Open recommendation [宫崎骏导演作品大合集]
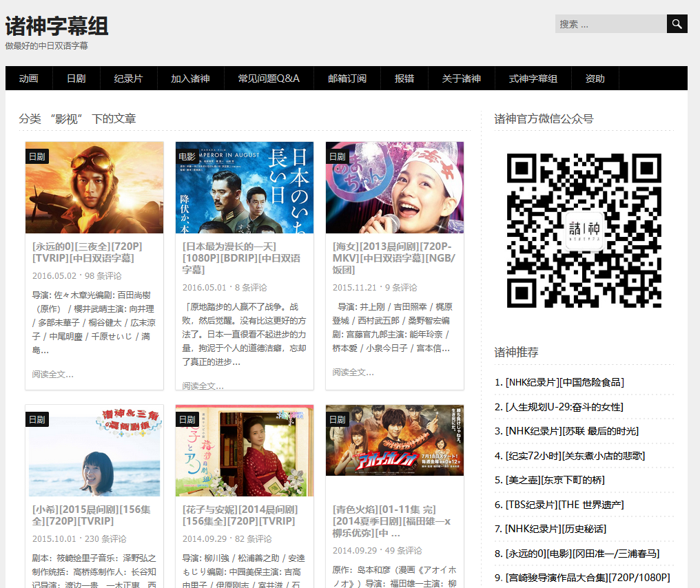This screenshot has width=700, height=588. 588,577
